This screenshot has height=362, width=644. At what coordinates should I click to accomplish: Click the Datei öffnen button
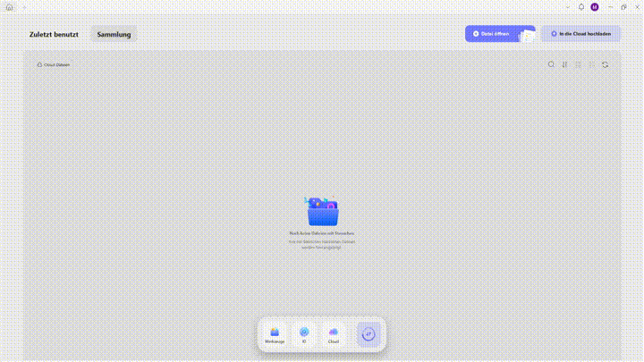[x=500, y=34]
